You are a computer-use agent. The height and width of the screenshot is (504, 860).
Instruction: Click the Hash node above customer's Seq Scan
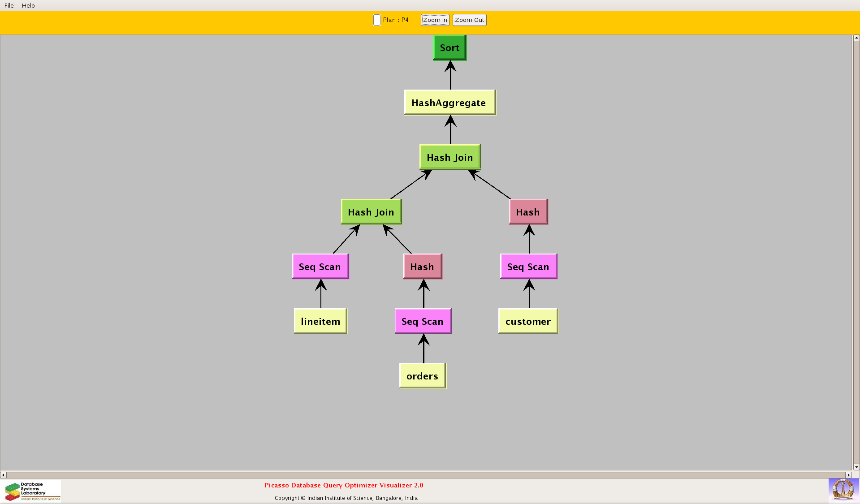tap(528, 212)
